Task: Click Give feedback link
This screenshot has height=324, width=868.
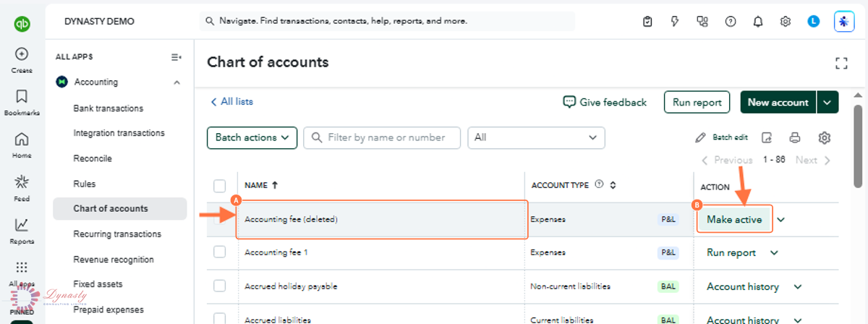Action: [x=605, y=102]
